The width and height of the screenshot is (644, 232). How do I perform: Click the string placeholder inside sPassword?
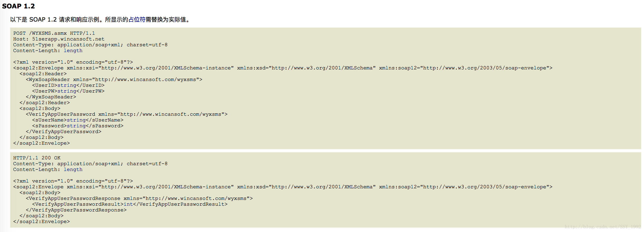[x=76, y=126]
